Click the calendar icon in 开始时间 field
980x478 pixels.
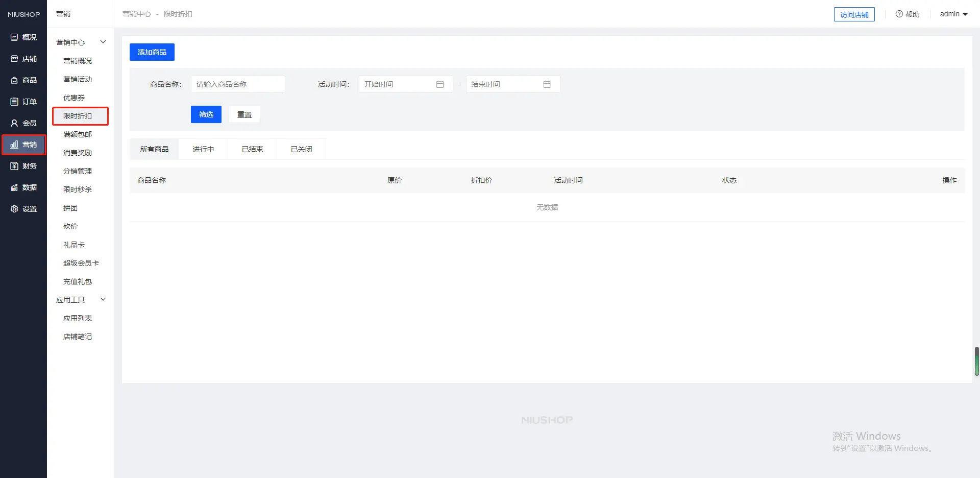tap(440, 84)
